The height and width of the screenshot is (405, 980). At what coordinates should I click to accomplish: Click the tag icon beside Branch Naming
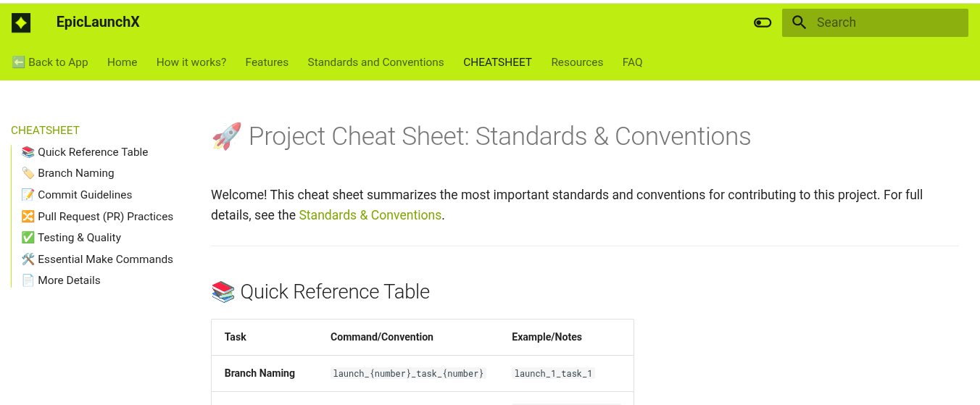pos(28,173)
